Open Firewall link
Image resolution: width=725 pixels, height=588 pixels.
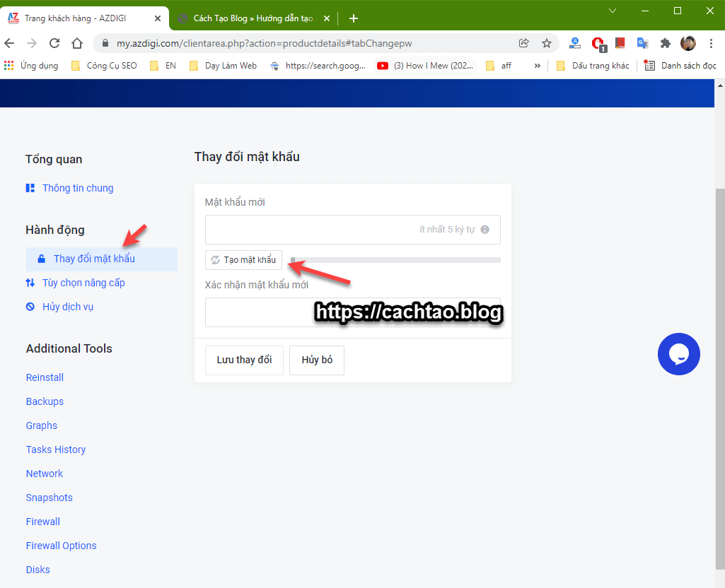43,522
